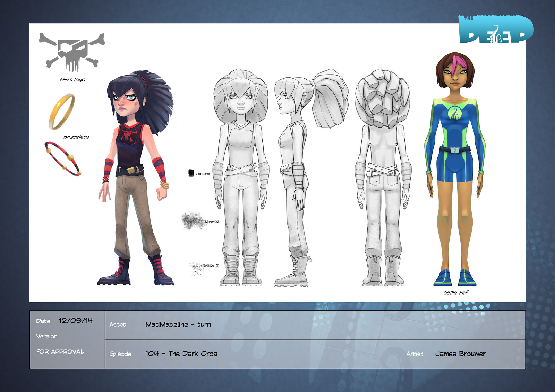Click the 'Asset' field label
Image resolution: width=555 pixels, height=392 pixels.
(x=117, y=325)
